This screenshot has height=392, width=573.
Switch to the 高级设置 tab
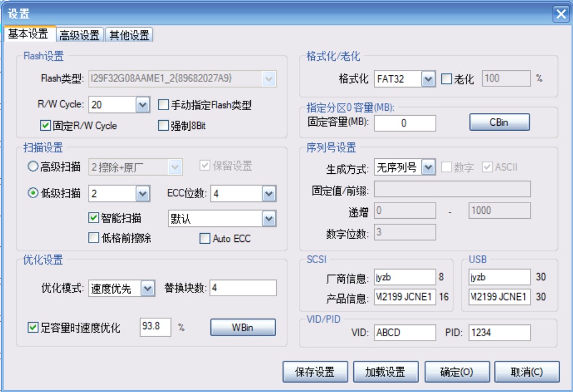coord(80,35)
